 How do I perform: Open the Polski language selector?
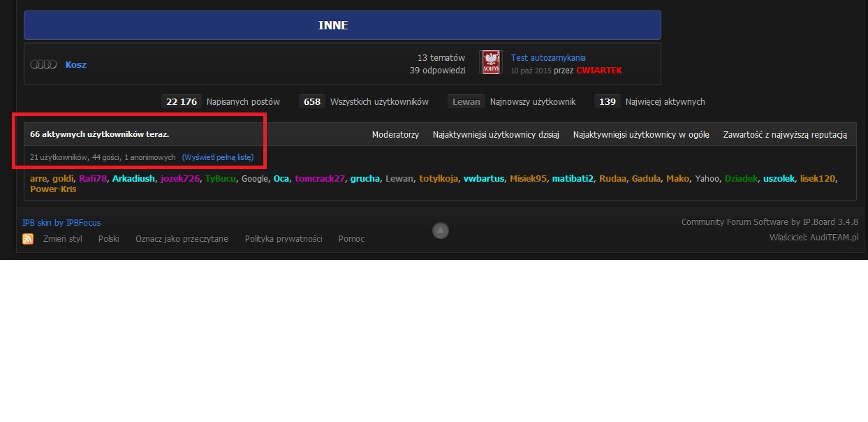[108, 239]
